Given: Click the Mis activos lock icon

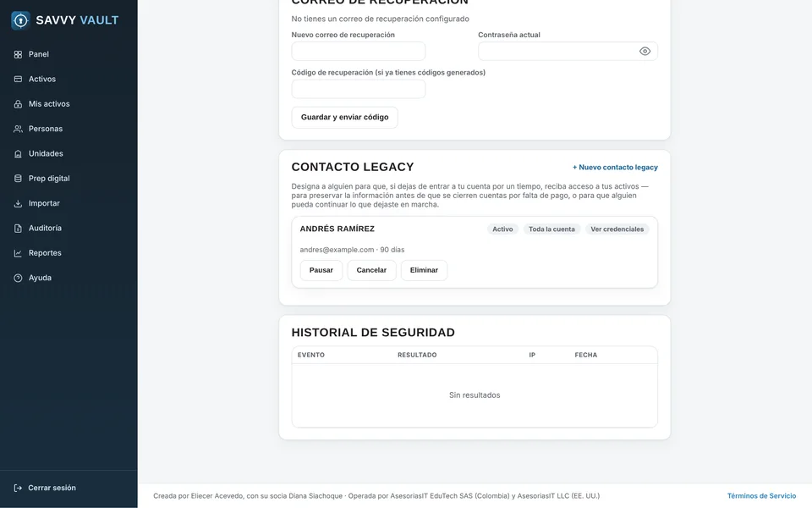Looking at the screenshot, I should (x=18, y=104).
